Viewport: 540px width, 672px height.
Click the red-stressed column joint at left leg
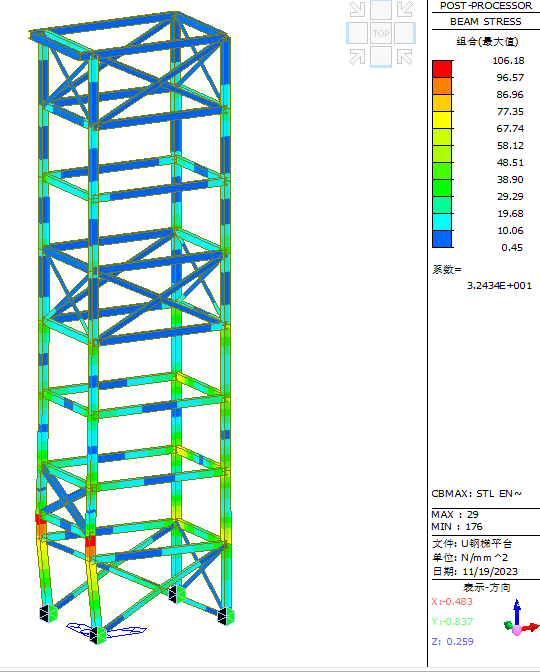(x=41, y=519)
